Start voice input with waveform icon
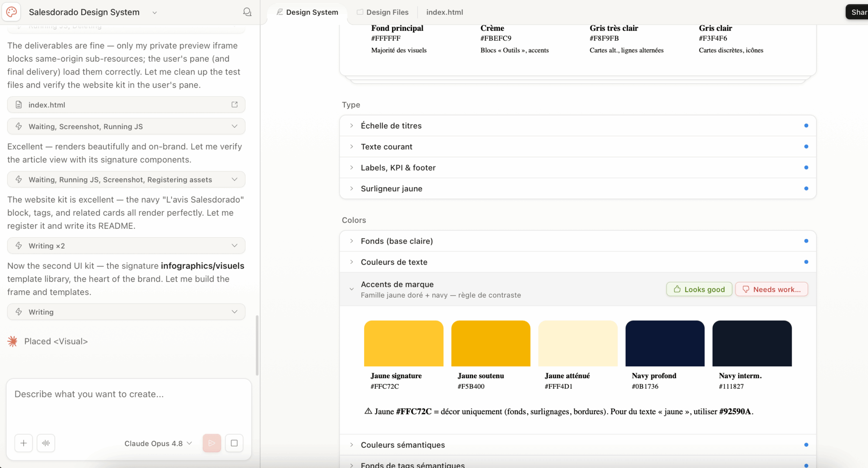Image resolution: width=868 pixels, height=468 pixels. pyautogui.click(x=46, y=443)
